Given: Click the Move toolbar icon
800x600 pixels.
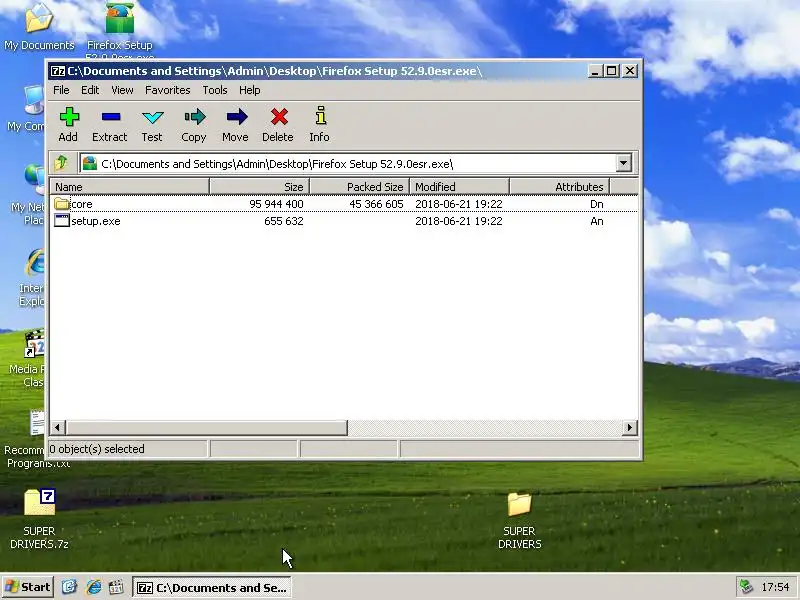Looking at the screenshot, I should (x=236, y=117).
